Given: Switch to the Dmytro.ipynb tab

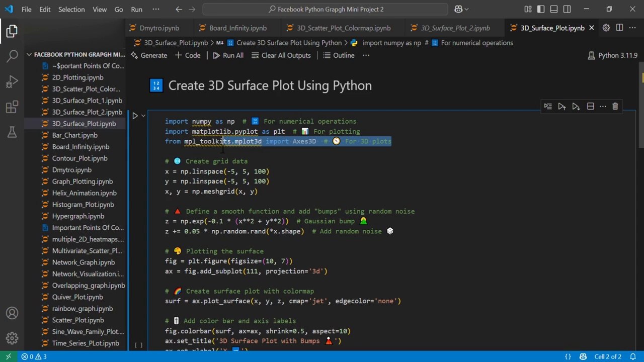Looking at the screenshot, I should [x=159, y=28].
